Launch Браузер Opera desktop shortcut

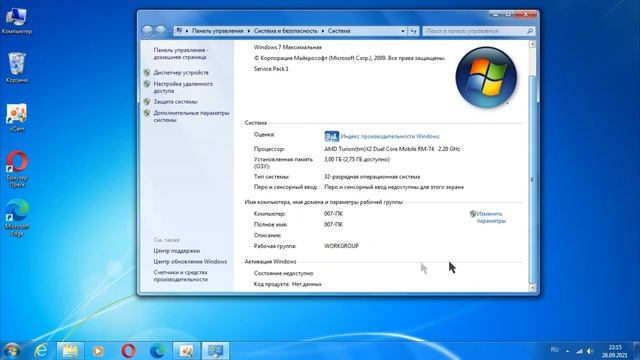[17, 169]
